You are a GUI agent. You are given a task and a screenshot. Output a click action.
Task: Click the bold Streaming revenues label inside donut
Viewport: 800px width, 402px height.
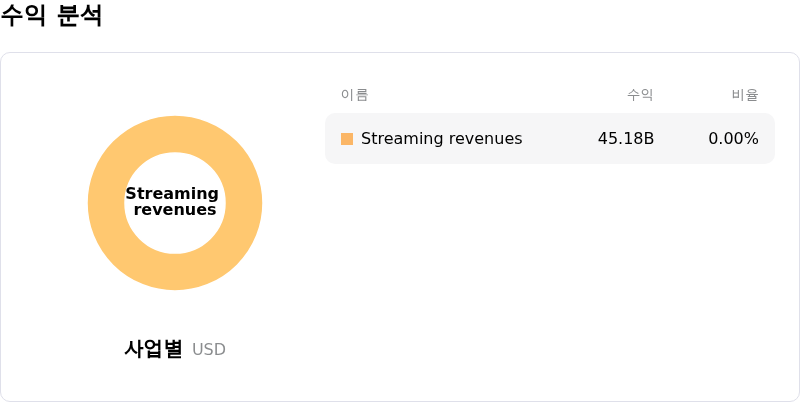click(x=174, y=202)
